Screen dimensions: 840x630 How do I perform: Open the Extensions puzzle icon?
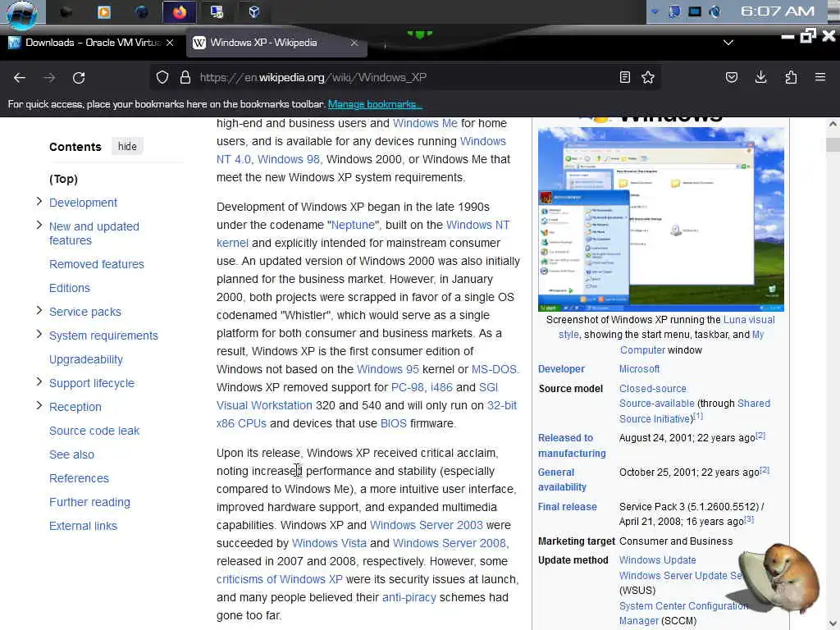[791, 78]
